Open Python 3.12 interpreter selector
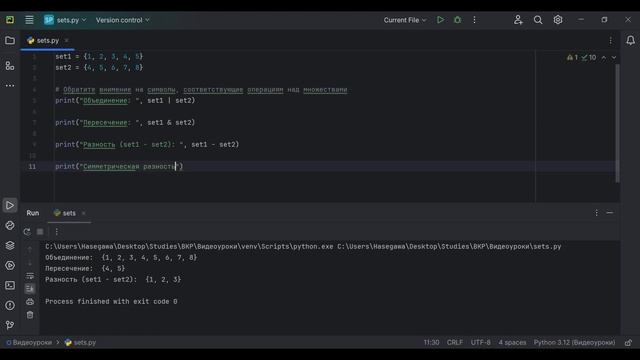 (574, 342)
